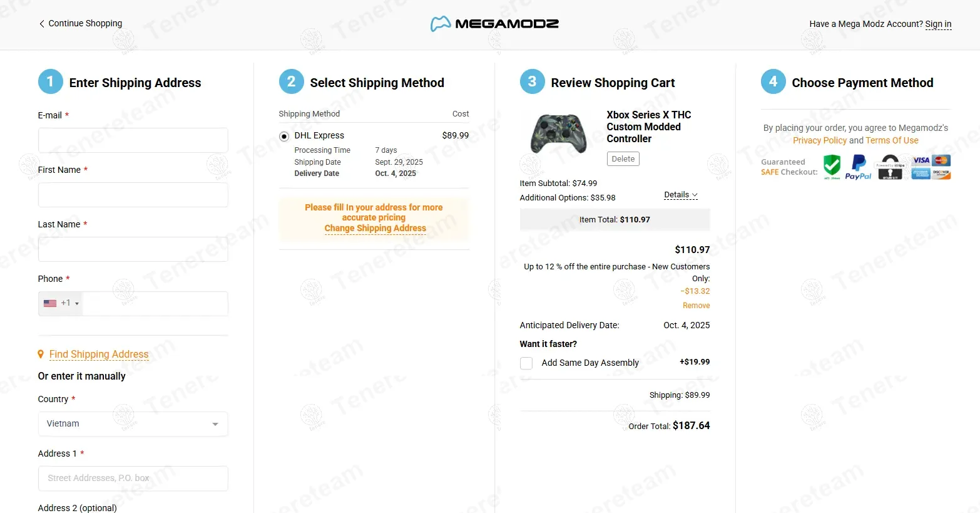This screenshot has width=980, height=513.
Task: Remove the new customer discount
Action: point(696,306)
